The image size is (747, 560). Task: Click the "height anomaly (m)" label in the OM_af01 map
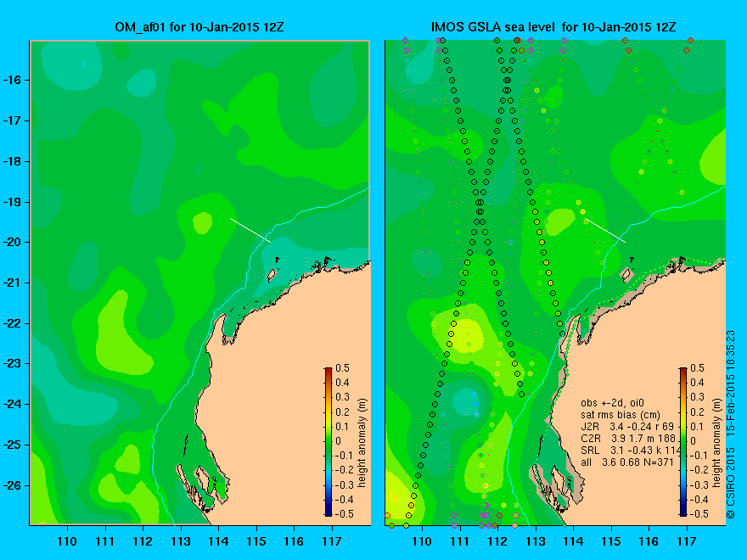point(362,443)
